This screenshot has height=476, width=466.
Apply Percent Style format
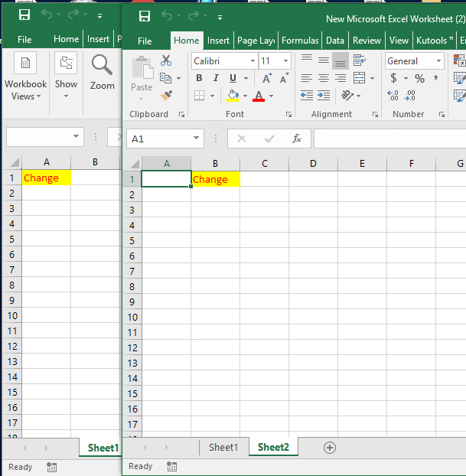click(419, 78)
